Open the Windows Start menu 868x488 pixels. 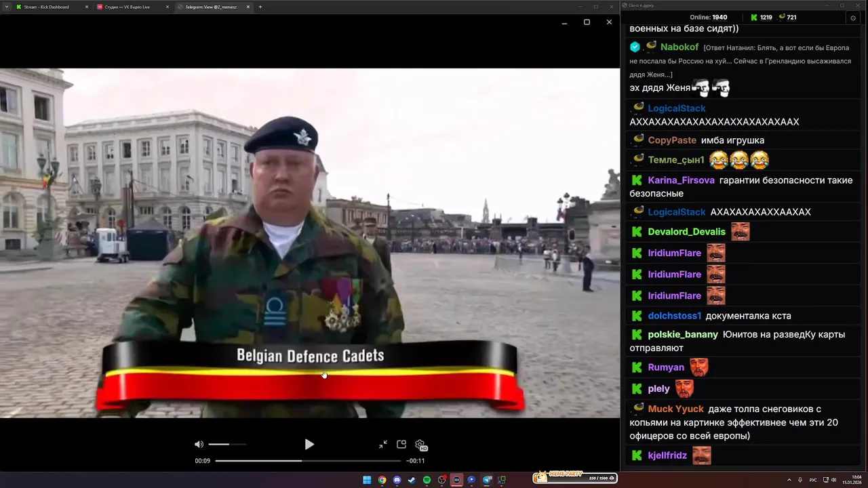pos(367,480)
